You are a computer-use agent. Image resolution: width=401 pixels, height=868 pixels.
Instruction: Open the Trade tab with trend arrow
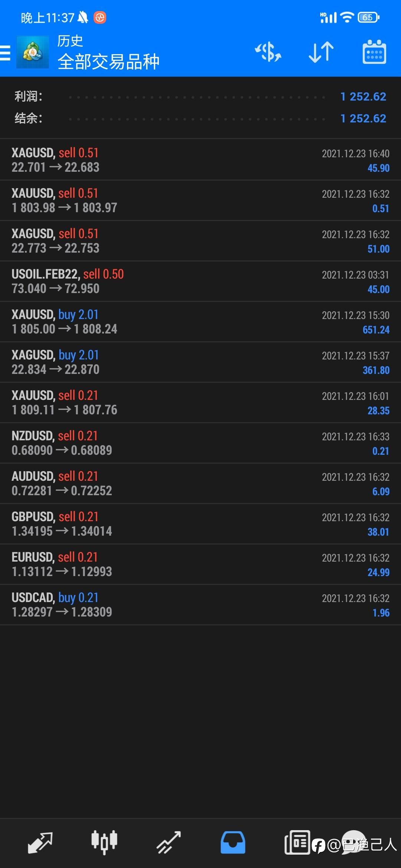coord(169,842)
